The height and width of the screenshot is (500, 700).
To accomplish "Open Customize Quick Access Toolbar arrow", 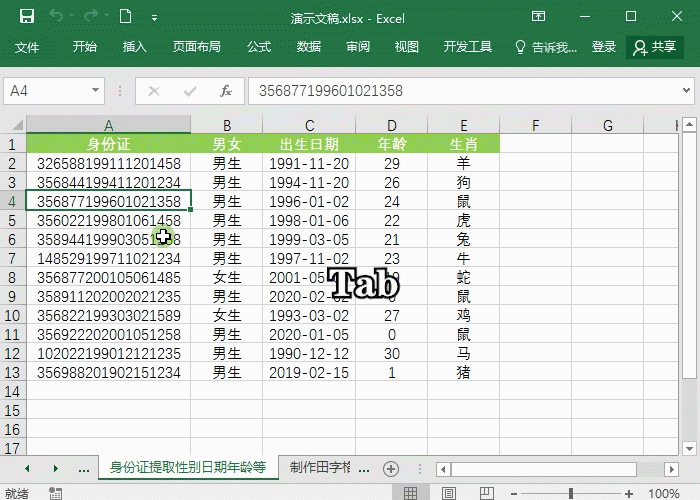I will tap(154, 18).
